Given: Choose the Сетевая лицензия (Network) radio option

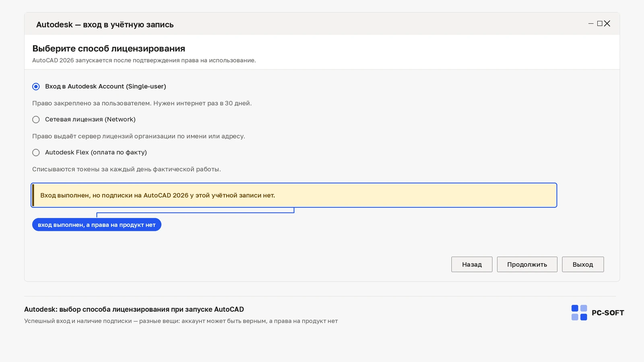Looking at the screenshot, I should coord(36,119).
